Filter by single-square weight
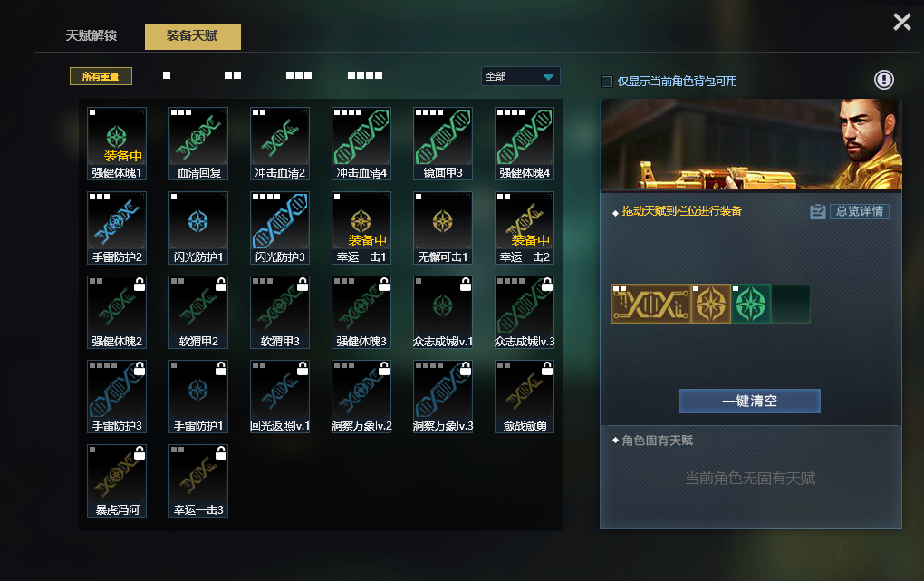 [167, 75]
